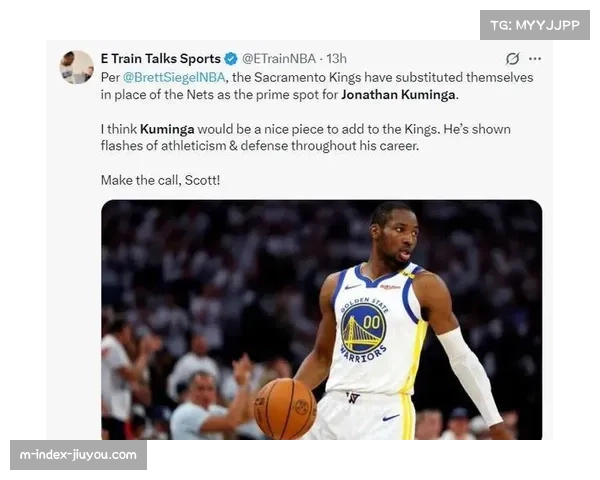Click the m-index-jiuyou.com watermark
Screen dimensions: 600x480
(78, 455)
